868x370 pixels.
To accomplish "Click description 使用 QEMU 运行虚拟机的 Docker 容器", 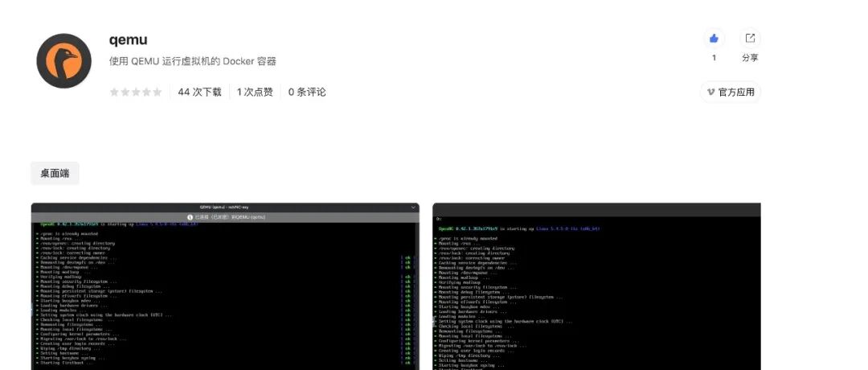I will [x=193, y=61].
